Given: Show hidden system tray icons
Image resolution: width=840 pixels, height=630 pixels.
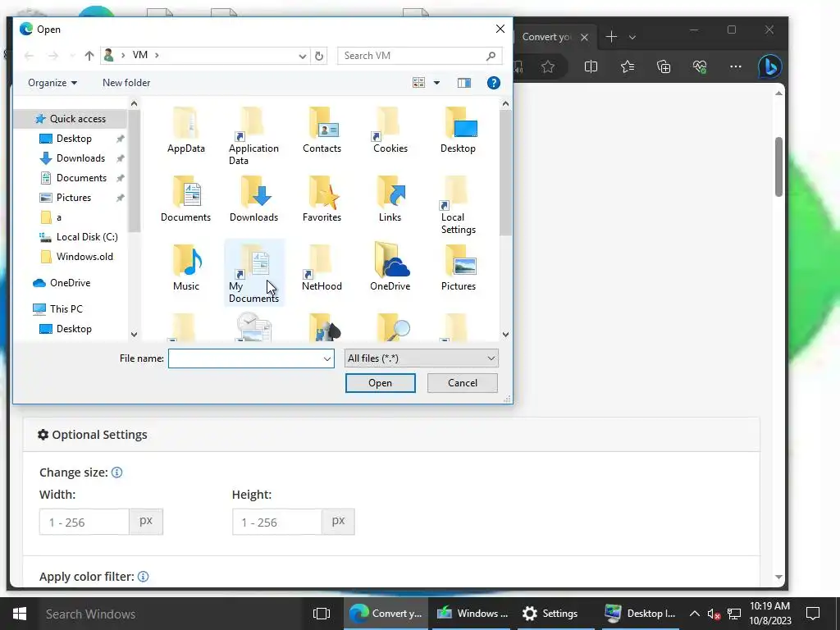Looking at the screenshot, I should click(694, 614).
